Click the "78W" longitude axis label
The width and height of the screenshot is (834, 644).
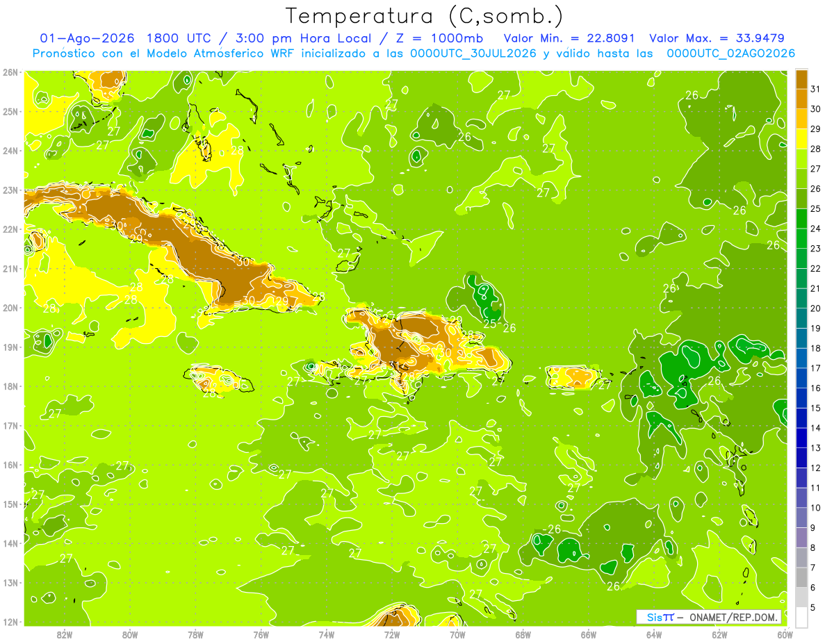point(195,634)
